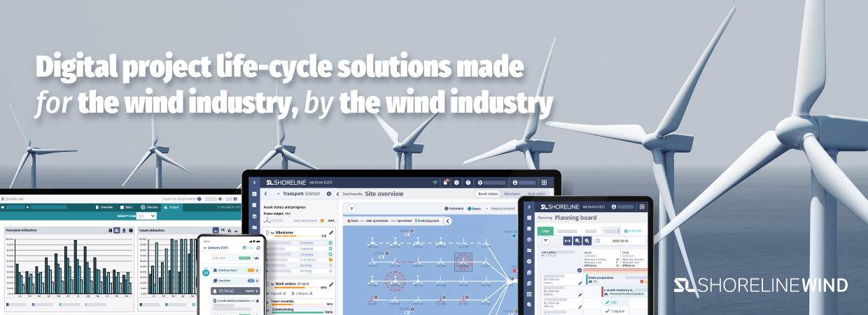The image size is (868, 315).
Task: Open Build tab in simulation window
Action: click(126, 207)
